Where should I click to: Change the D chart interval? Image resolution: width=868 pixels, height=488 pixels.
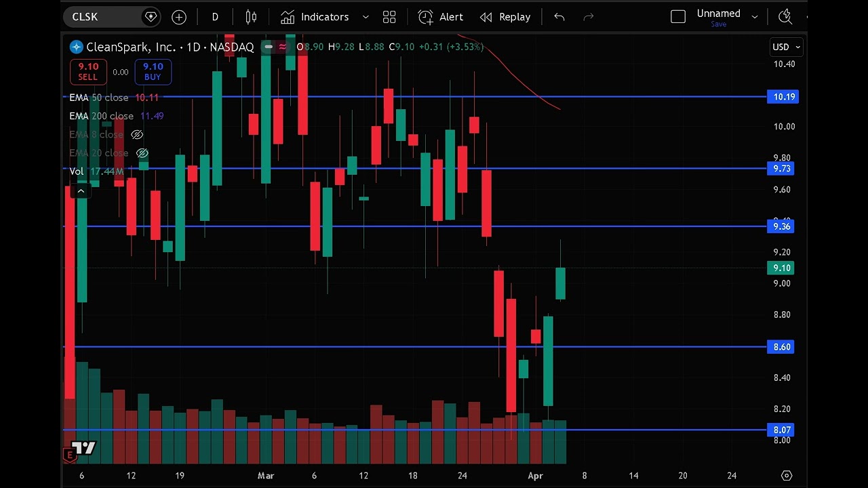tap(215, 17)
